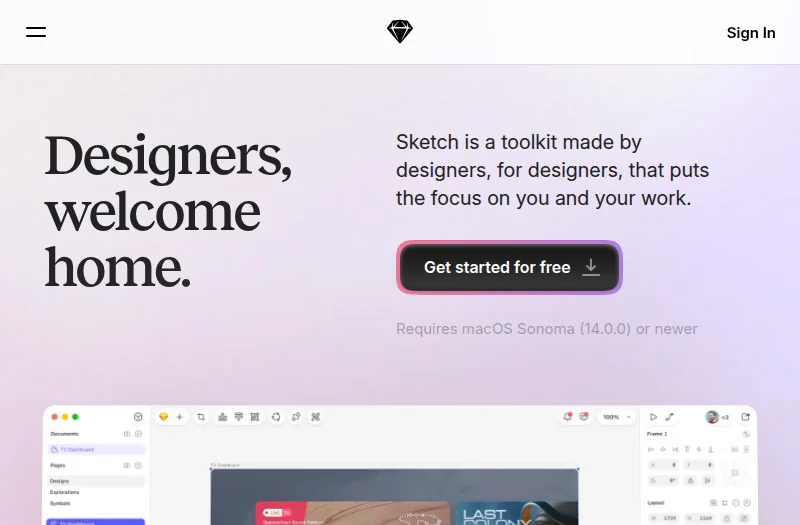The width and height of the screenshot is (800, 525).
Task: Click the minus icon in Layout section
Action: click(736, 503)
